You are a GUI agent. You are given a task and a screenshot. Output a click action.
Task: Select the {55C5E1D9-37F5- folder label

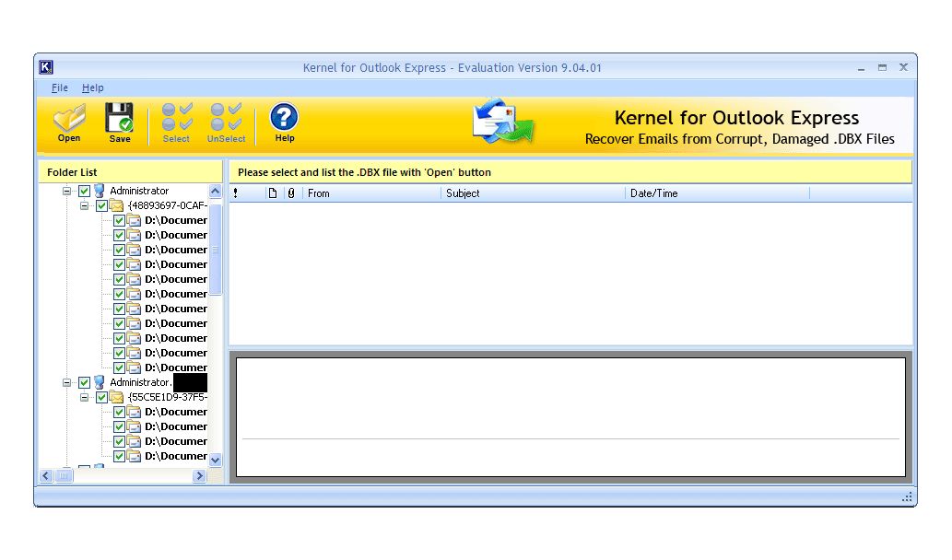pyautogui.click(x=168, y=397)
